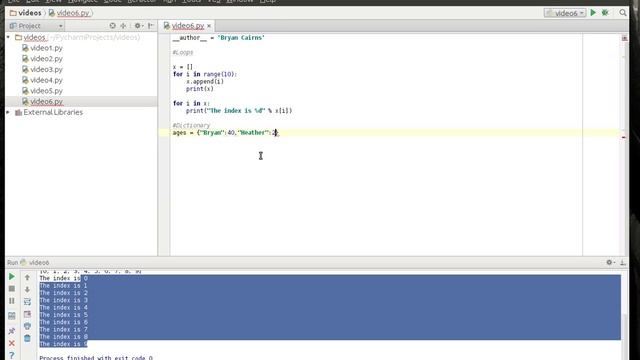Pause output in the Run panel
The image size is (640, 360).
pyautogui.click(x=12, y=301)
